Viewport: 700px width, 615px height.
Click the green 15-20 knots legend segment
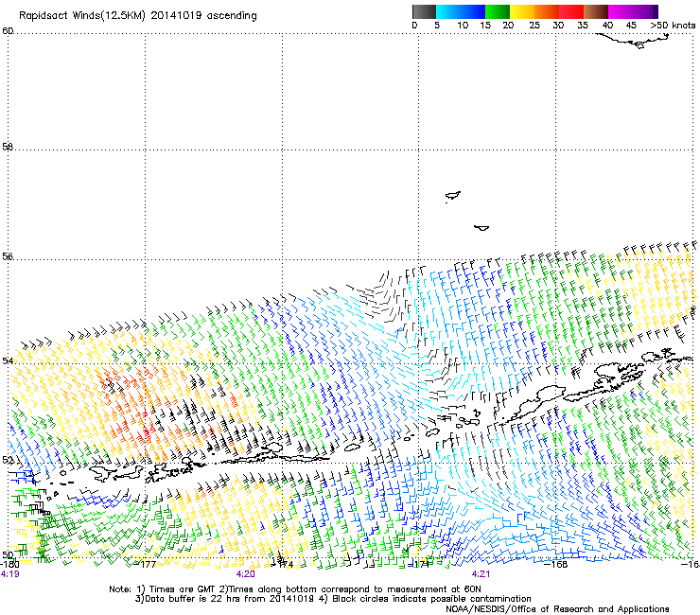498,11
